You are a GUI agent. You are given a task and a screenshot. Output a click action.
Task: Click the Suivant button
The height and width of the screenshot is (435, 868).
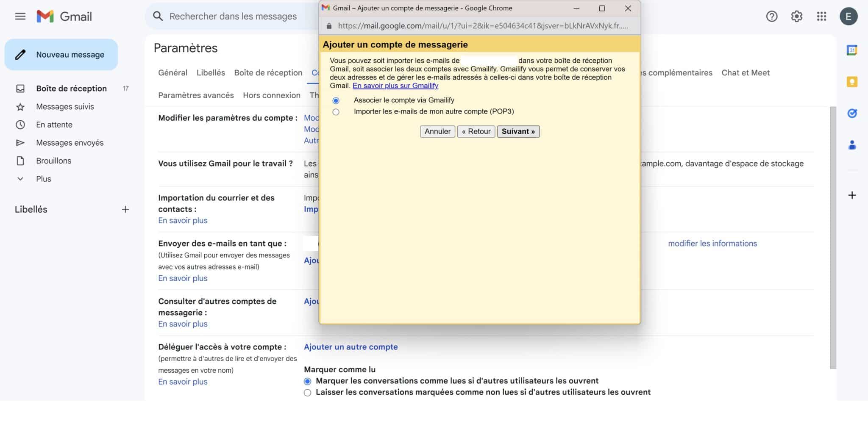pyautogui.click(x=518, y=131)
